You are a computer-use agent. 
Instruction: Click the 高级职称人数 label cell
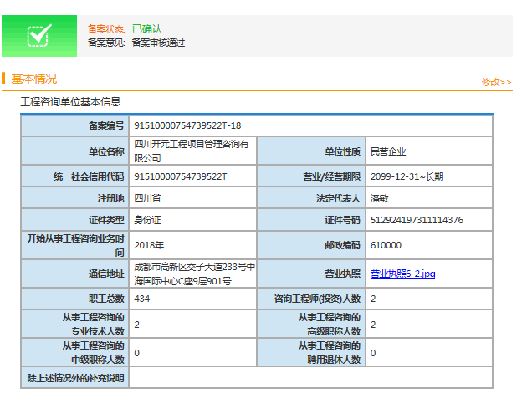click(x=311, y=325)
